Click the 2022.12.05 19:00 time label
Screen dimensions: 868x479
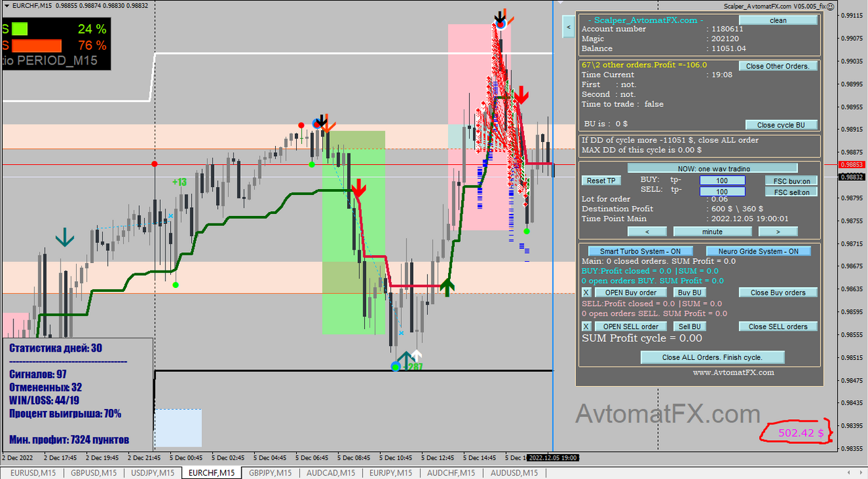[x=553, y=457]
